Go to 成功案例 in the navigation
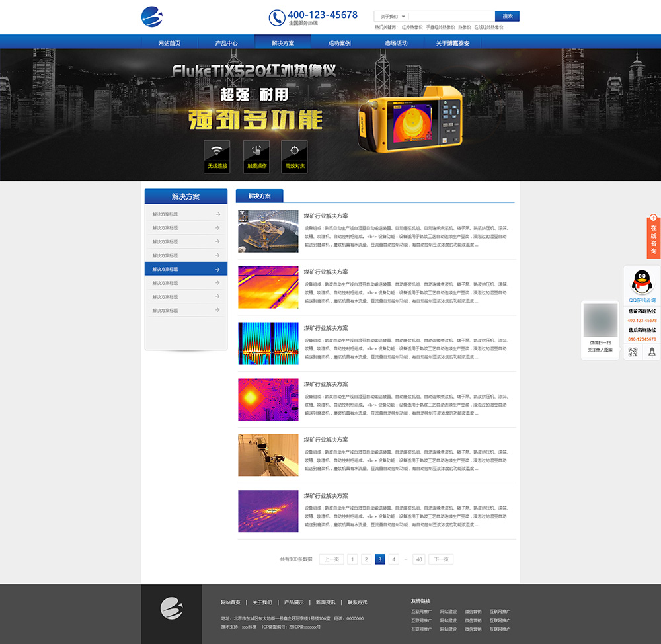 point(339,43)
